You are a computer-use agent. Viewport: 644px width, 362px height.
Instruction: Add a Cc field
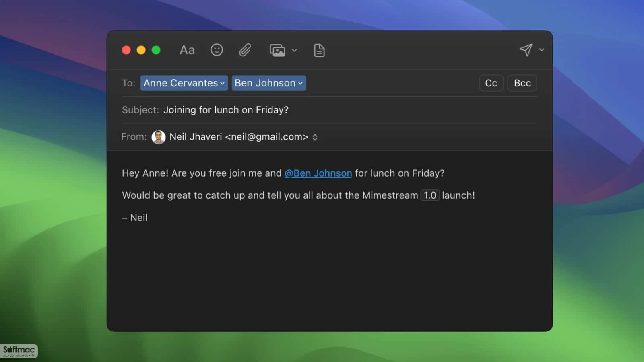[491, 83]
